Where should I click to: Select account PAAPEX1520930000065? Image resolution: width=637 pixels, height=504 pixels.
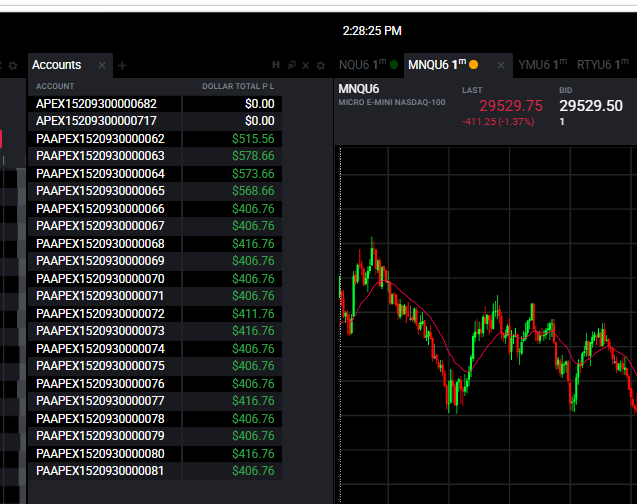(100, 190)
